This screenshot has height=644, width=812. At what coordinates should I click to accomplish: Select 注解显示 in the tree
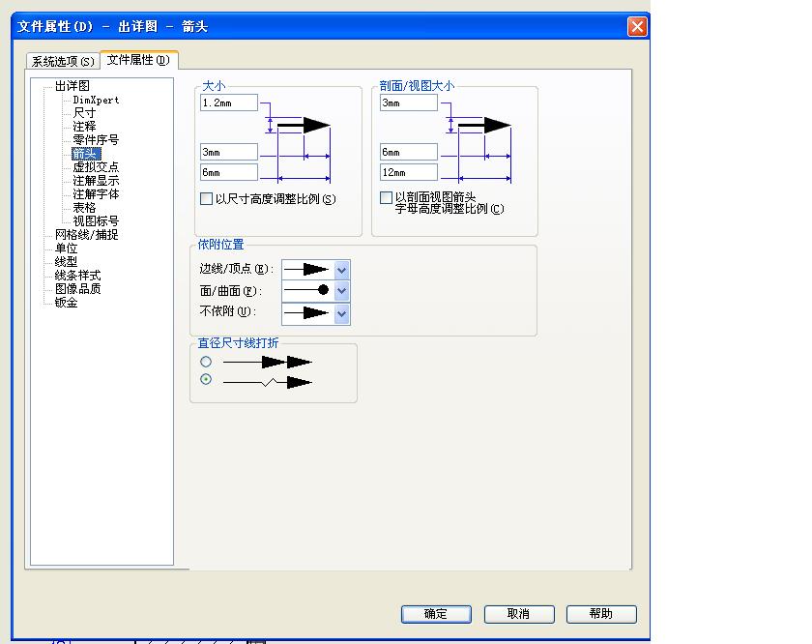(96, 180)
